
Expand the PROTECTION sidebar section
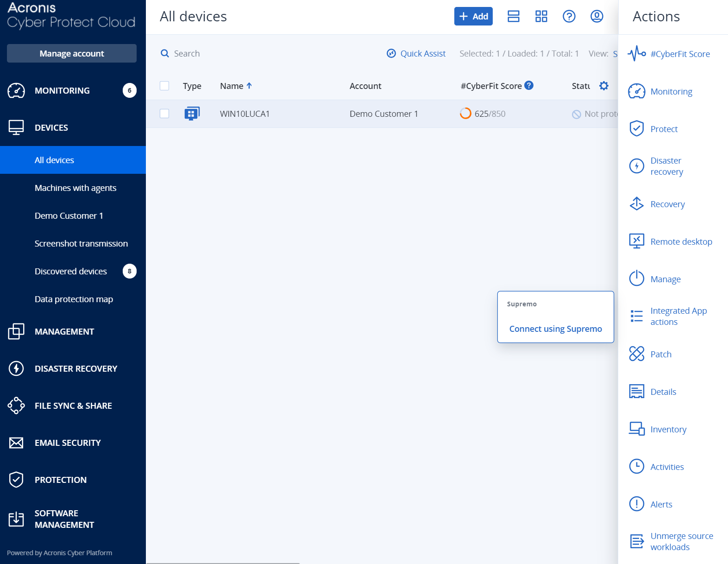point(61,480)
